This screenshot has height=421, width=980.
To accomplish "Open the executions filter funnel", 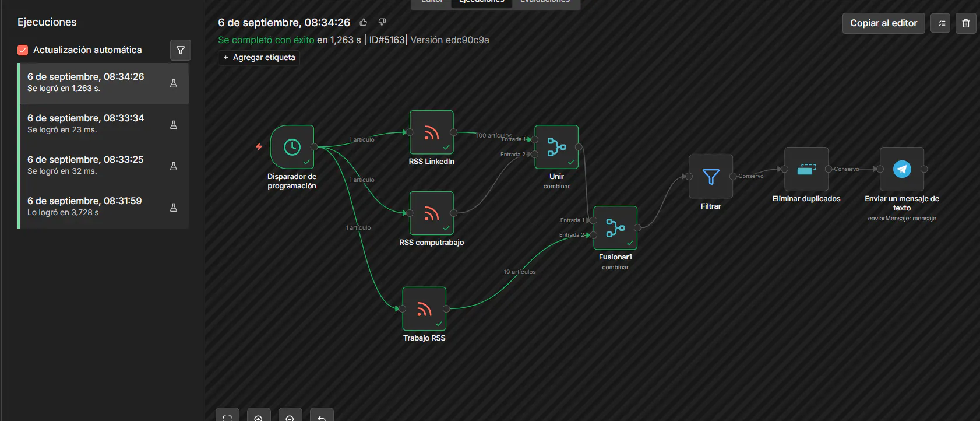I will 181,50.
